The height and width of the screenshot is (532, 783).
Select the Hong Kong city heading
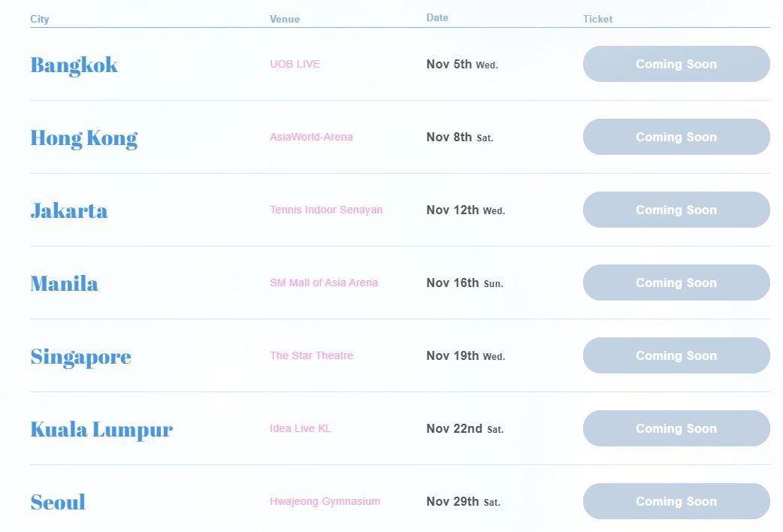coord(84,138)
